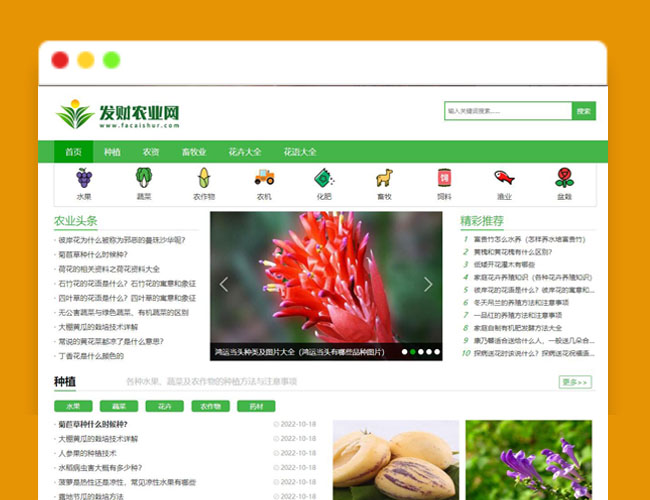Image resolution: width=650 pixels, height=500 pixels.
Task: Go to next slide with right arrow
Action: pos(428,285)
